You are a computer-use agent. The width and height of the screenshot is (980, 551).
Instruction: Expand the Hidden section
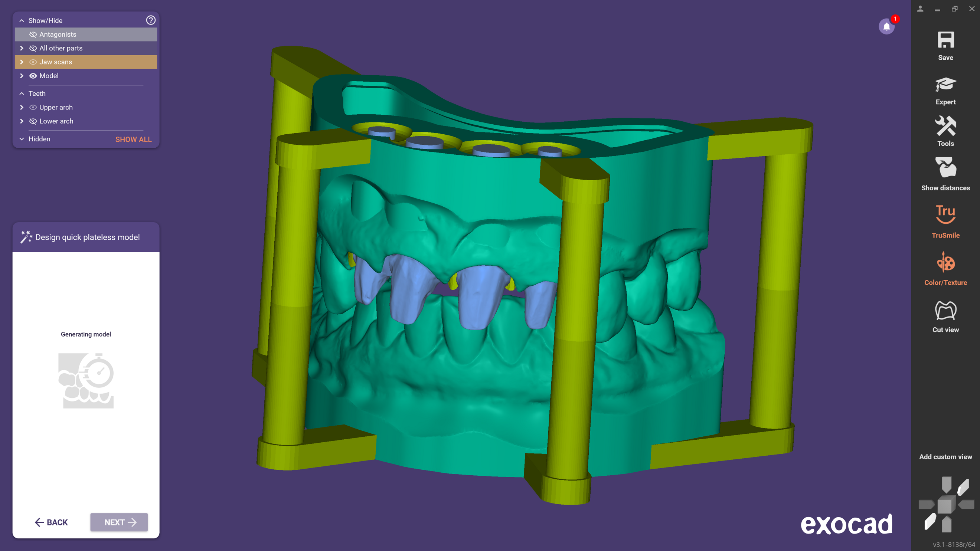pyautogui.click(x=22, y=139)
